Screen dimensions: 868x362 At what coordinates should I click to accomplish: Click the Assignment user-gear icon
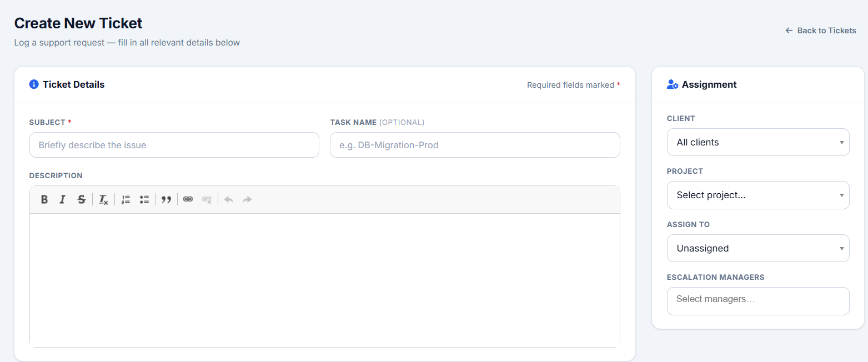[673, 84]
